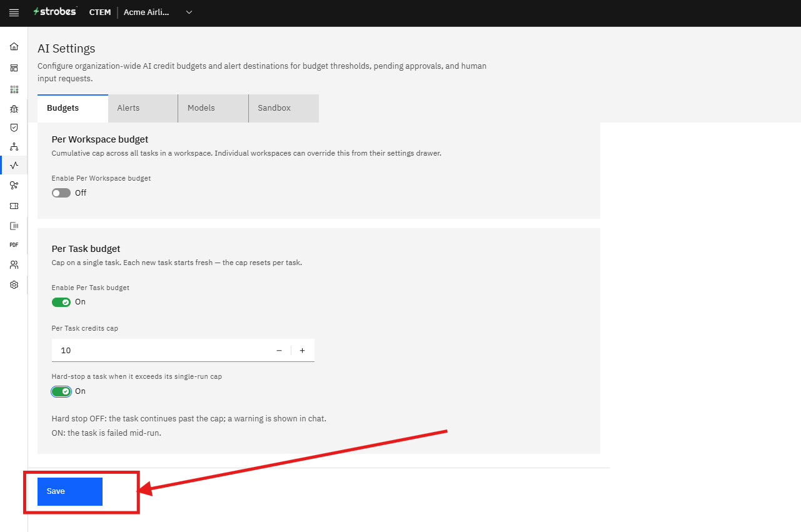Click the CTEM product label
Image resolution: width=801 pixels, height=532 pixels.
(100, 13)
